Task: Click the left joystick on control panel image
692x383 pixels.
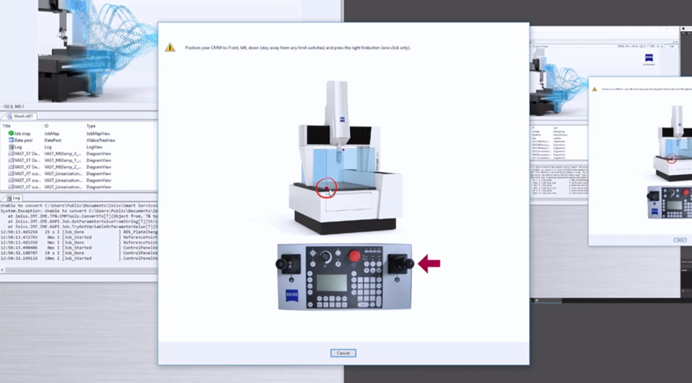Action: pyautogui.click(x=288, y=264)
